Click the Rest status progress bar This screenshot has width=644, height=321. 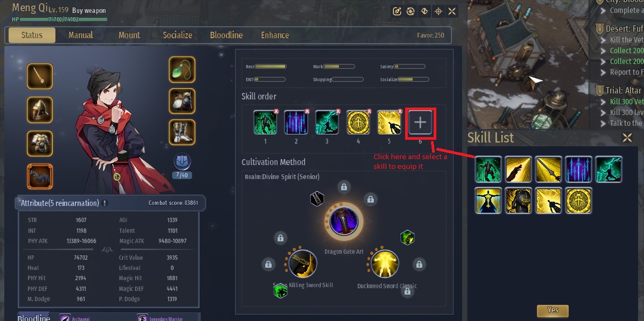(x=271, y=67)
